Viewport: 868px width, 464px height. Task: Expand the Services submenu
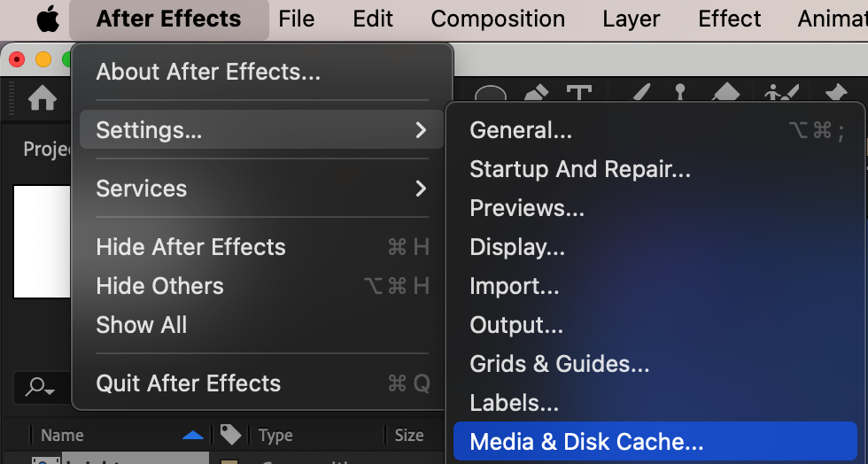pos(261,189)
